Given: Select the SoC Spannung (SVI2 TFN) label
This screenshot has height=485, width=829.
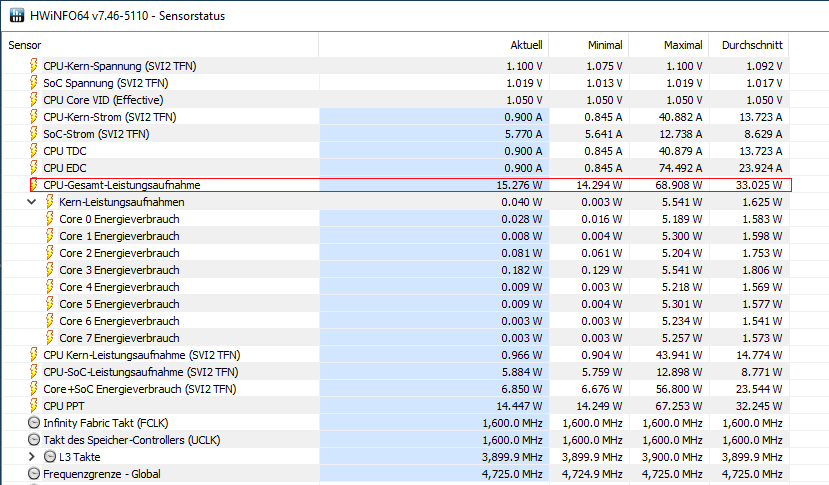Looking at the screenshot, I should [106, 83].
